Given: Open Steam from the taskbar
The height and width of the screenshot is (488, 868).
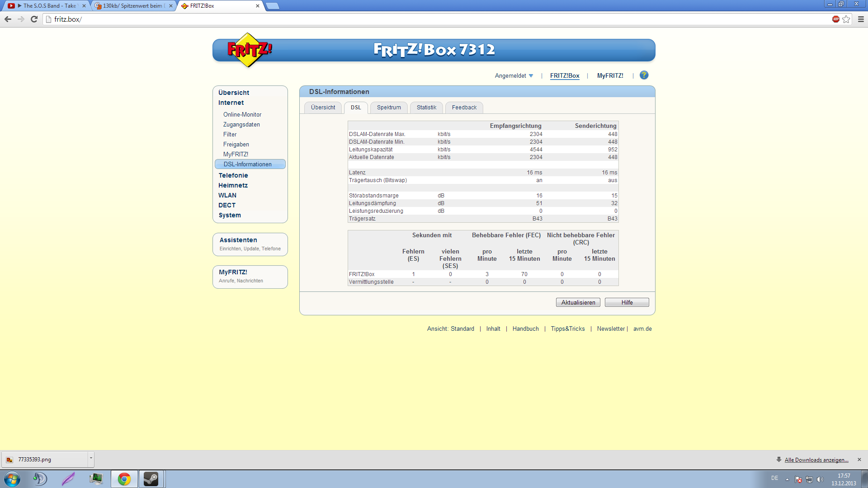Looking at the screenshot, I should (x=151, y=479).
